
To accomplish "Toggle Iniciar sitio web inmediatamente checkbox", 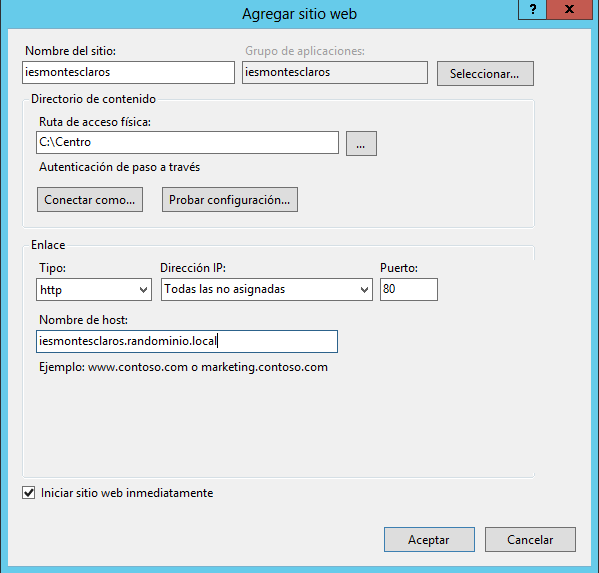I will (29, 493).
